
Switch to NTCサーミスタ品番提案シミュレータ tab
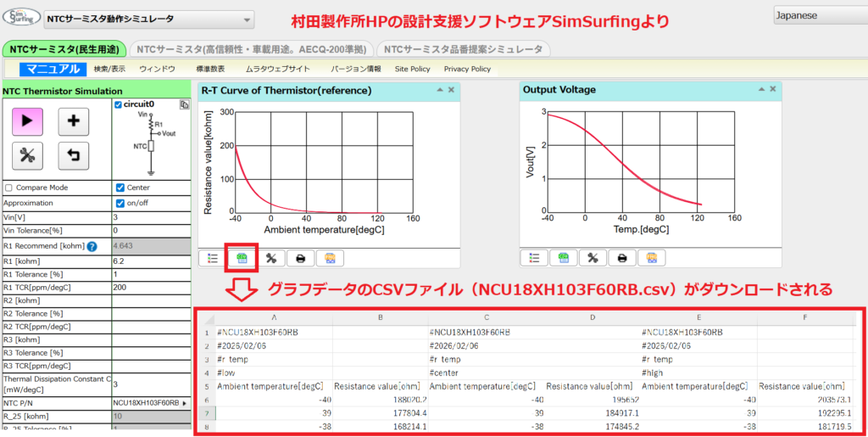tap(464, 49)
